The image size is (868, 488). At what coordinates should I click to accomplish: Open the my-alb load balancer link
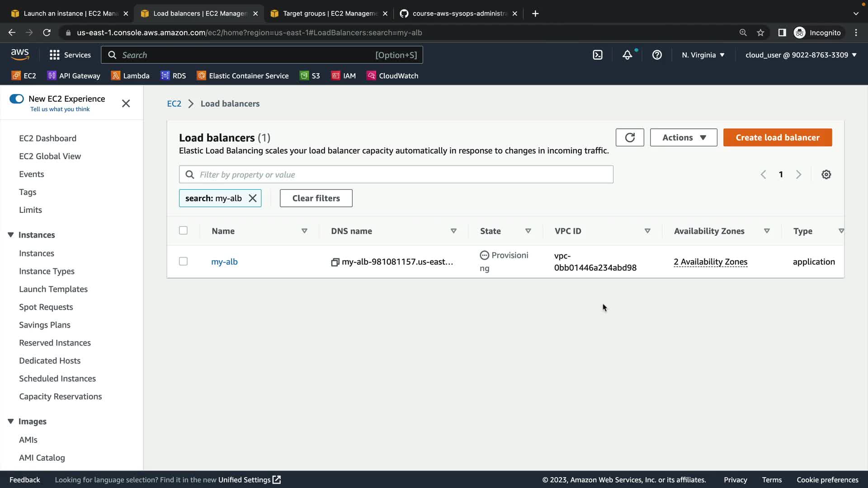pos(224,262)
